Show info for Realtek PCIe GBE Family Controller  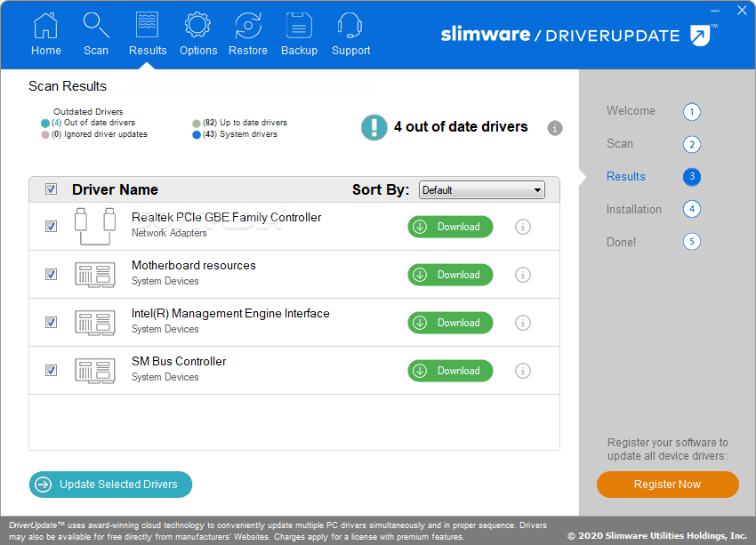coord(523,227)
